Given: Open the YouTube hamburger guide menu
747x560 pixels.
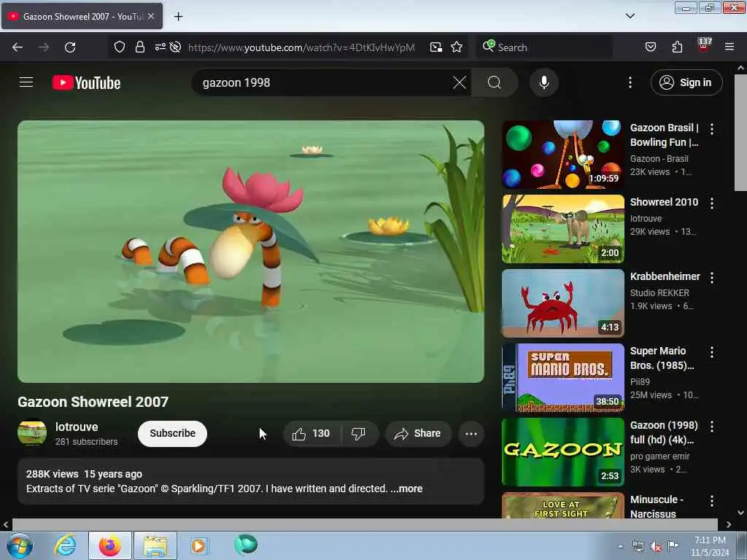Looking at the screenshot, I should [26, 82].
